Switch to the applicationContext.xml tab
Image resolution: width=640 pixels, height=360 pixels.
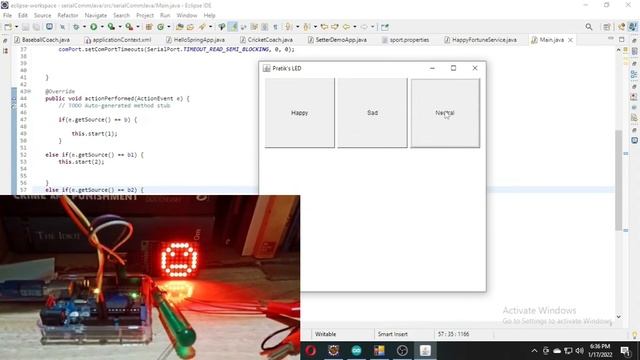point(118,40)
